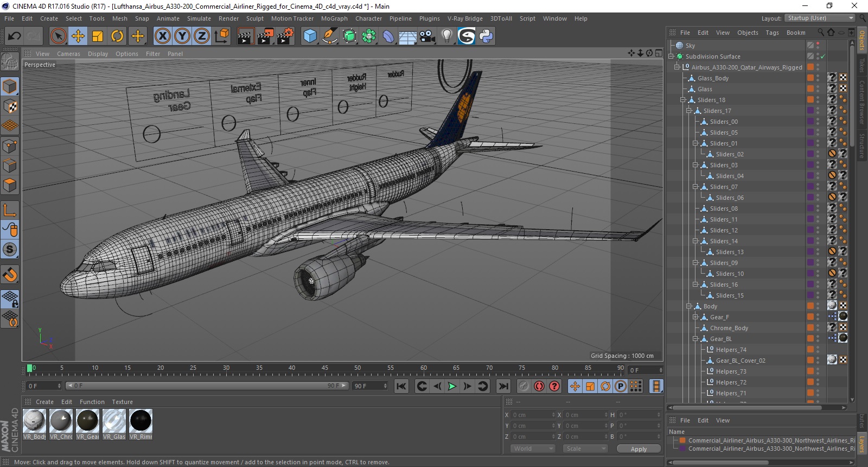Screen dimensions: 868x467
Task: Render to Picture Viewer
Action: [x=265, y=36]
